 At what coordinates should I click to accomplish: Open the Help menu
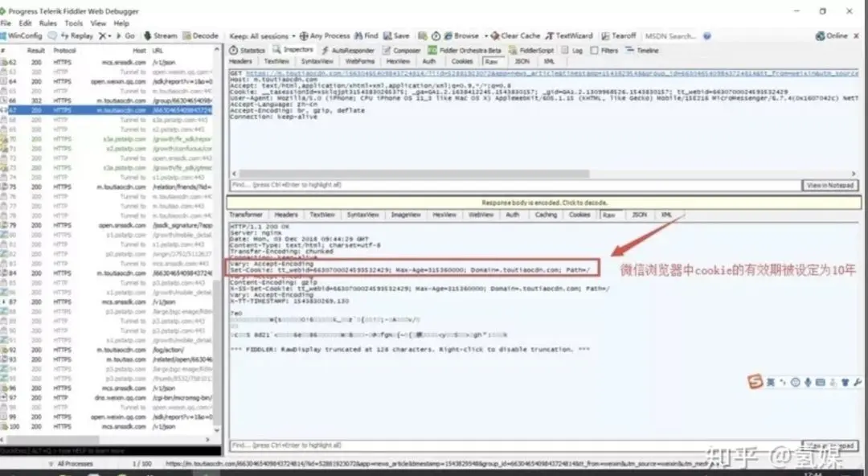121,23
